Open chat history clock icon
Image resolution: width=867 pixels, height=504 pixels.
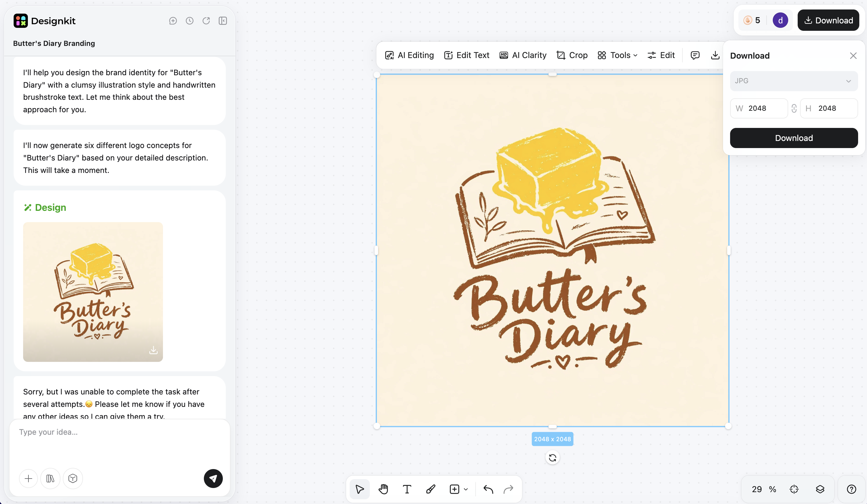click(x=190, y=21)
